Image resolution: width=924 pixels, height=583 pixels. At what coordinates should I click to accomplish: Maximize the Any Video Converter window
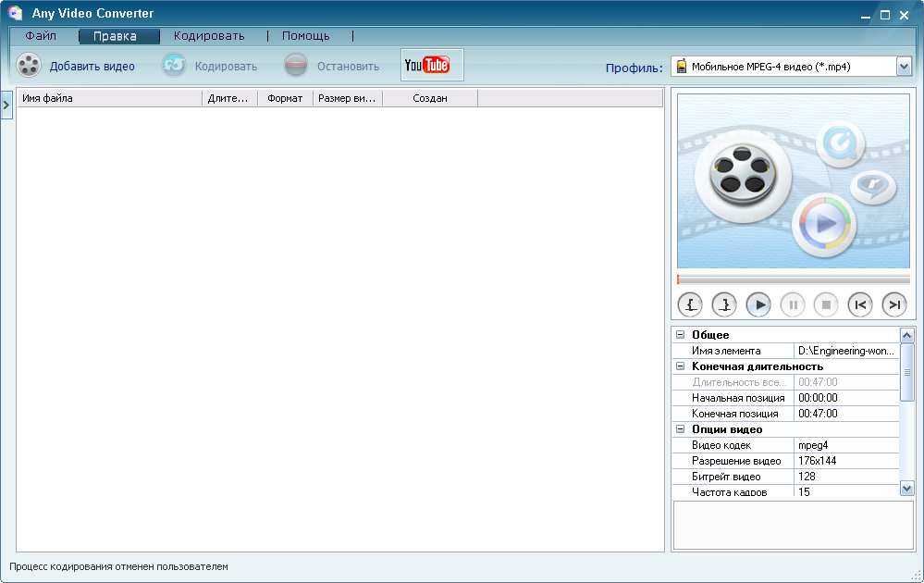pos(885,16)
